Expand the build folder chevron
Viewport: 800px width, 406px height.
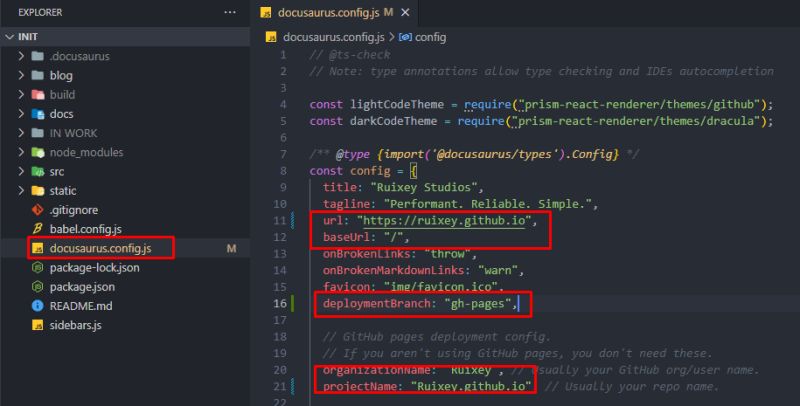point(21,94)
